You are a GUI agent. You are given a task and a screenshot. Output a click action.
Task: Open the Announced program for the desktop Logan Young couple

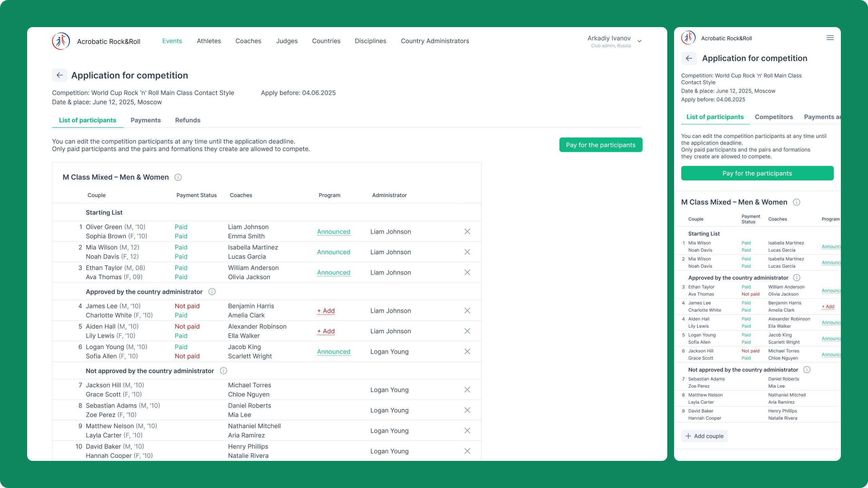(x=334, y=352)
